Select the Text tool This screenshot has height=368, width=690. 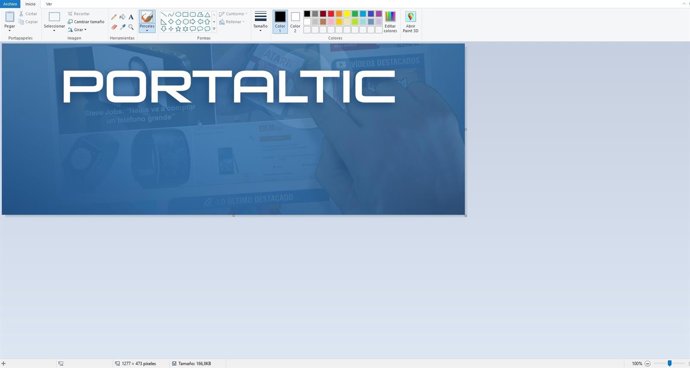[x=131, y=17]
